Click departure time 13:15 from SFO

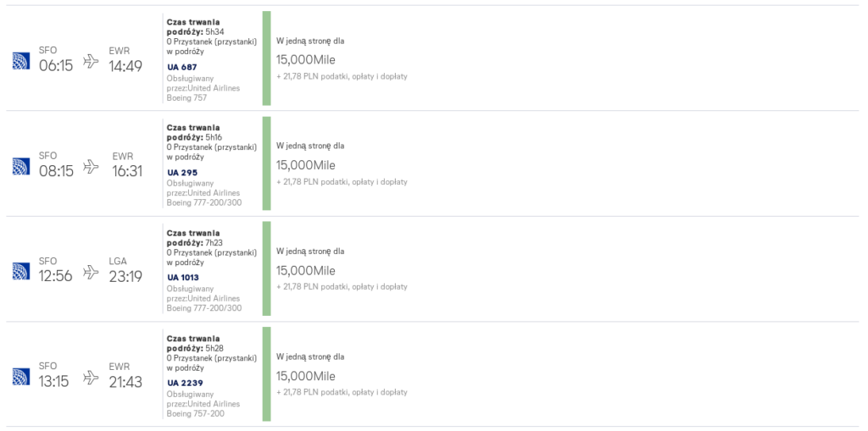coord(54,382)
